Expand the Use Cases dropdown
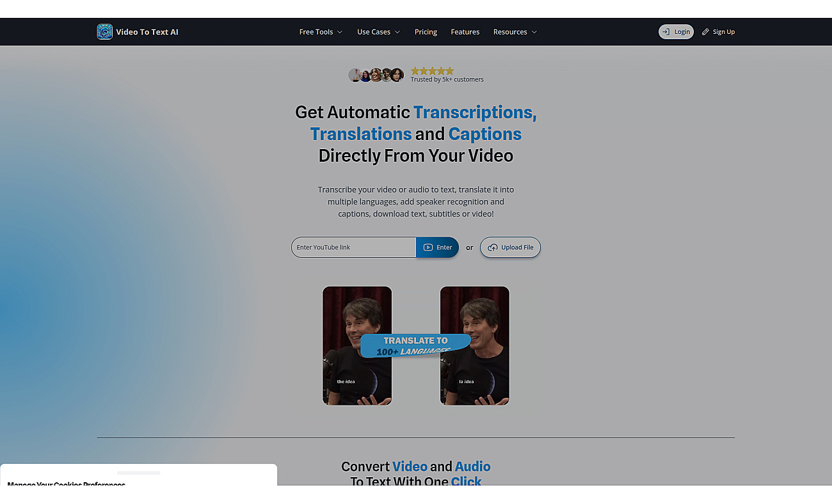The height and width of the screenshot is (504, 832). (x=378, y=32)
